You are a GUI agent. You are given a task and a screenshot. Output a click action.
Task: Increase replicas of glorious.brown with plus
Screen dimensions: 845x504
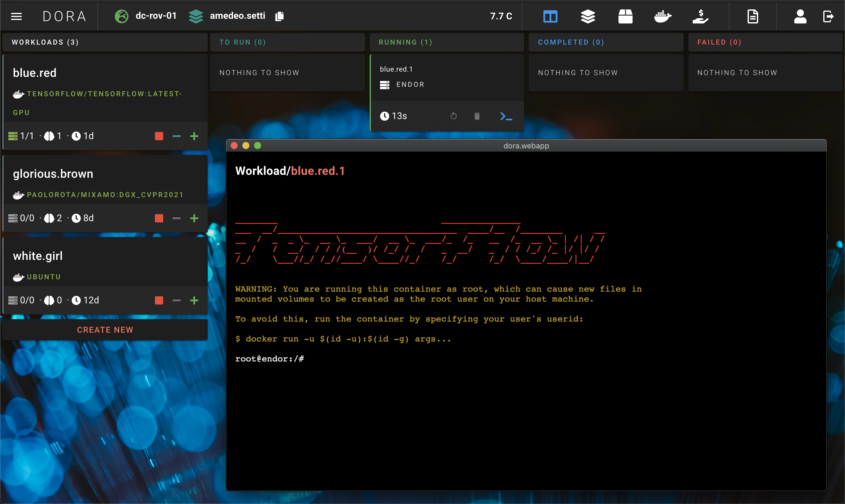point(194,218)
